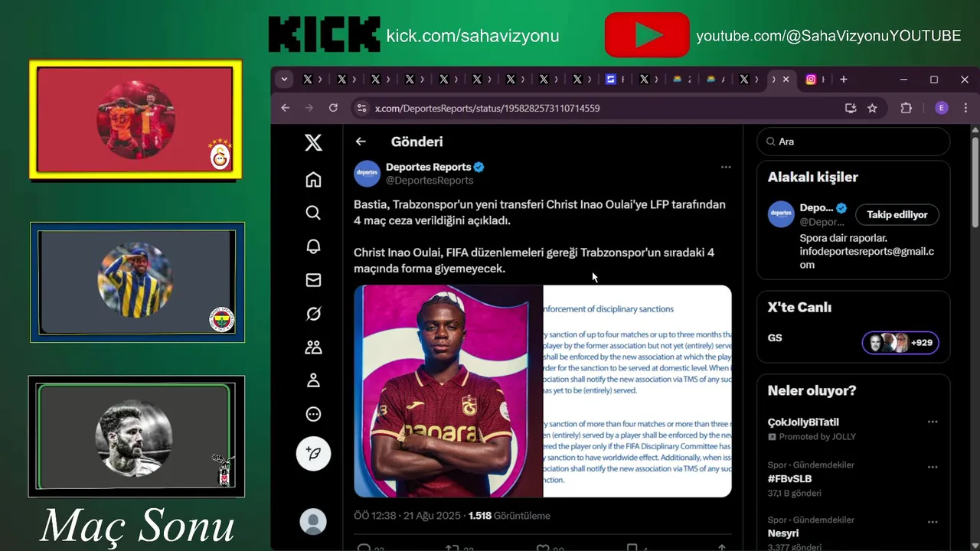Click the verified badge next to Deportes Reports
Image resolution: width=980 pixels, height=551 pixels.
[x=479, y=167]
